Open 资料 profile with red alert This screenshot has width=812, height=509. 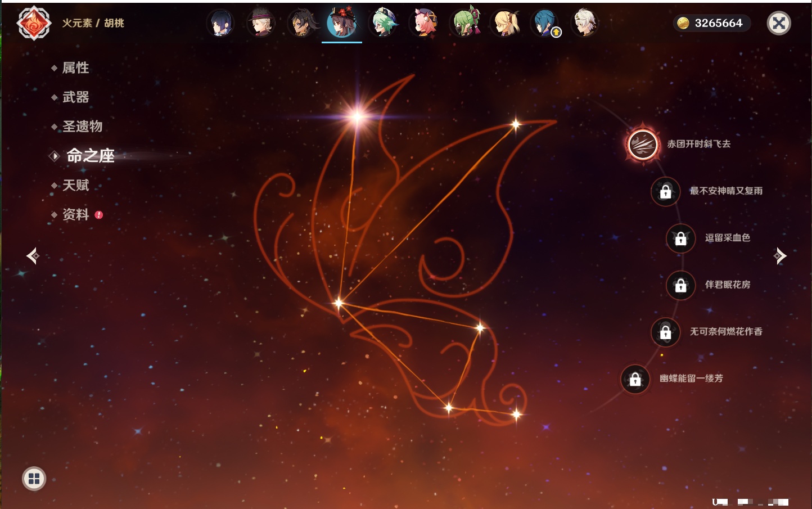(75, 214)
